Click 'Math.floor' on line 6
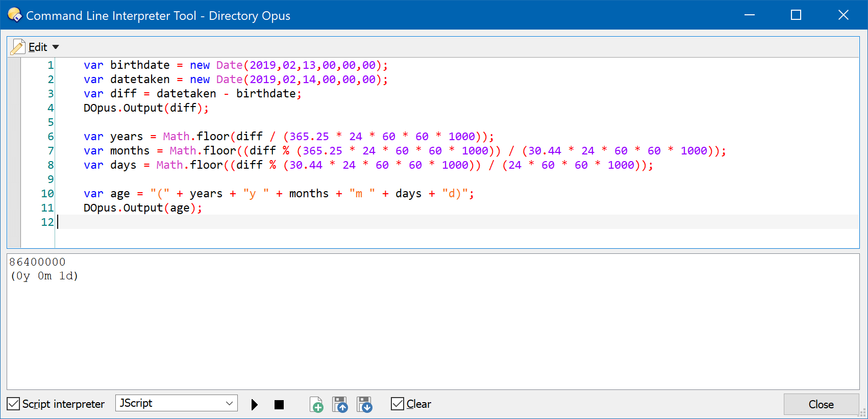The image size is (868, 419). (196, 137)
